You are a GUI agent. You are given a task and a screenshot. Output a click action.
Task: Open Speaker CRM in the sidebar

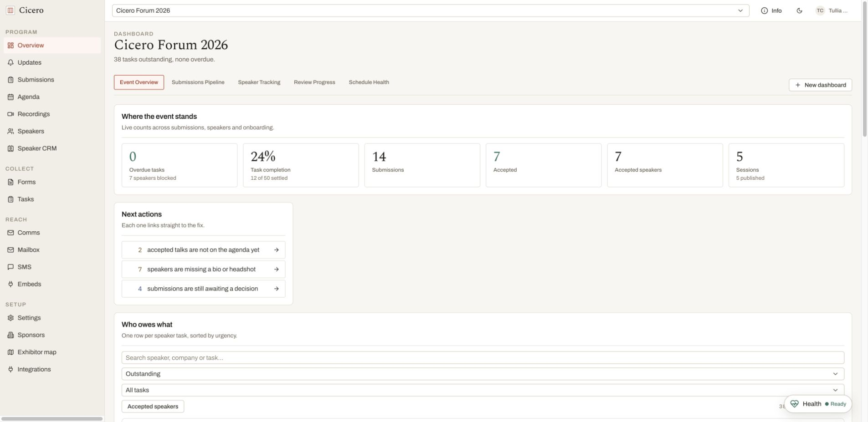(x=52, y=148)
